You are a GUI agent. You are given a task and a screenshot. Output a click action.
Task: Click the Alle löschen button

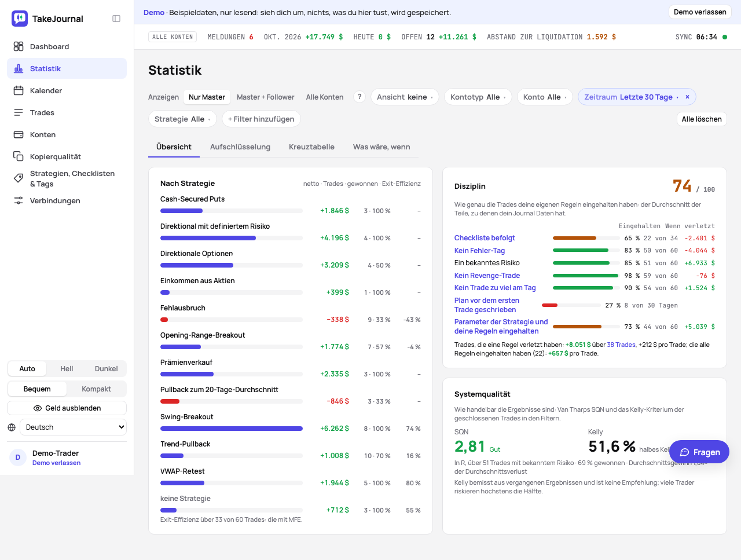click(x=702, y=119)
